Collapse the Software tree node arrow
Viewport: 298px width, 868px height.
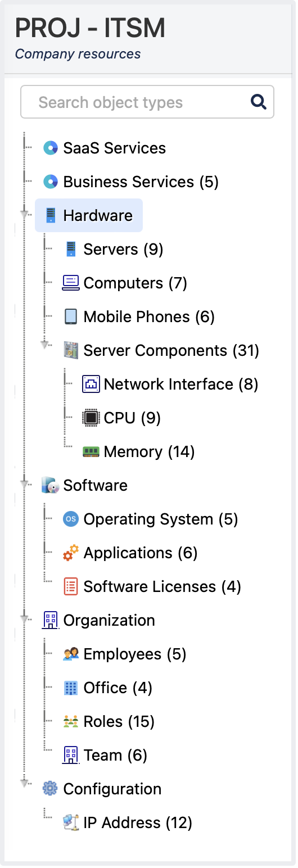coord(25,483)
